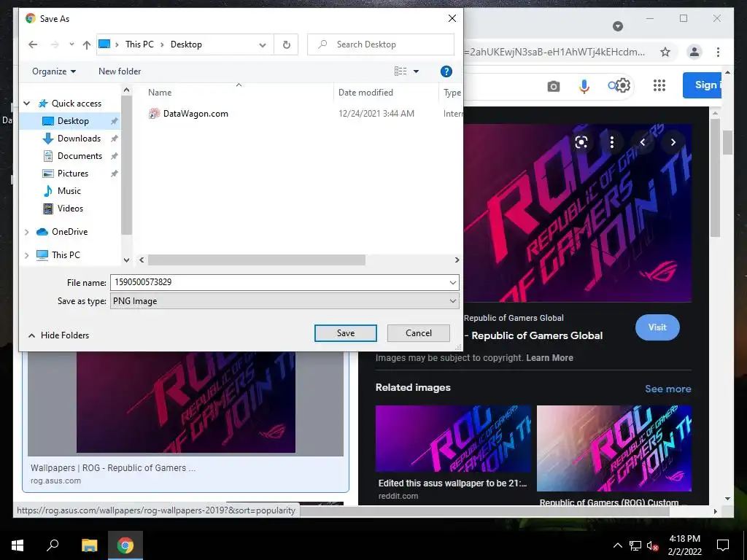The height and width of the screenshot is (560, 747).
Task: Select the DataWagon.com file
Action: click(x=196, y=114)
